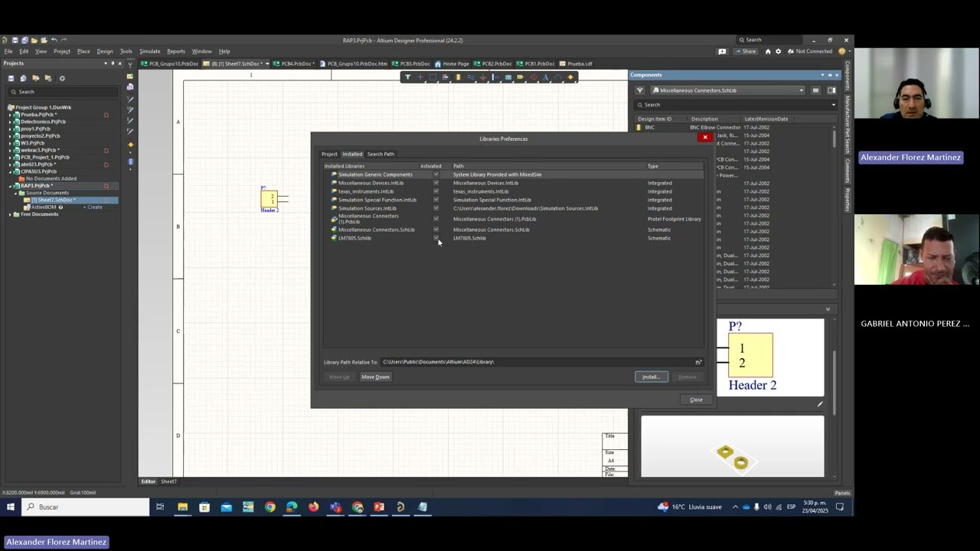This screenshot has height=551, width=980.
Task: Toggle Activated checkbox for texas_instruments.IntLib
Action: pos(436,191)
